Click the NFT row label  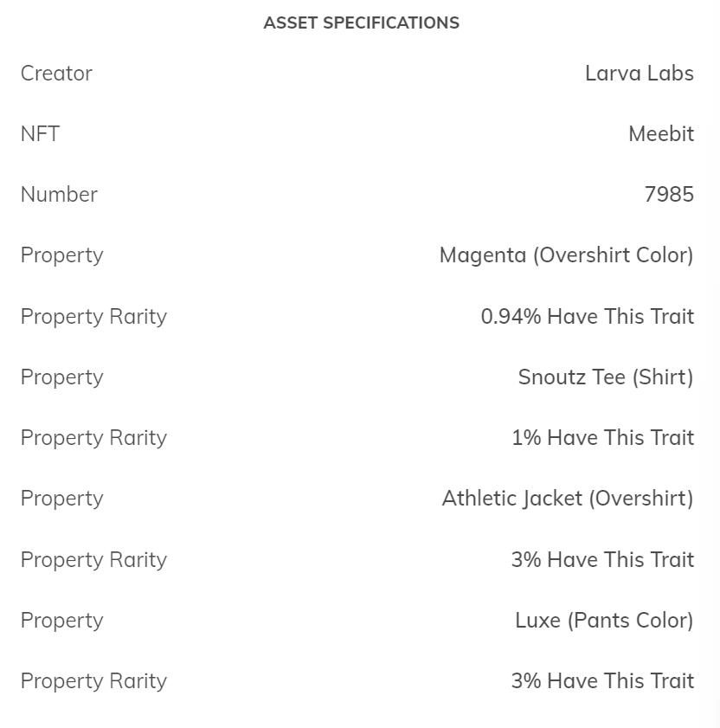(40, 134)
